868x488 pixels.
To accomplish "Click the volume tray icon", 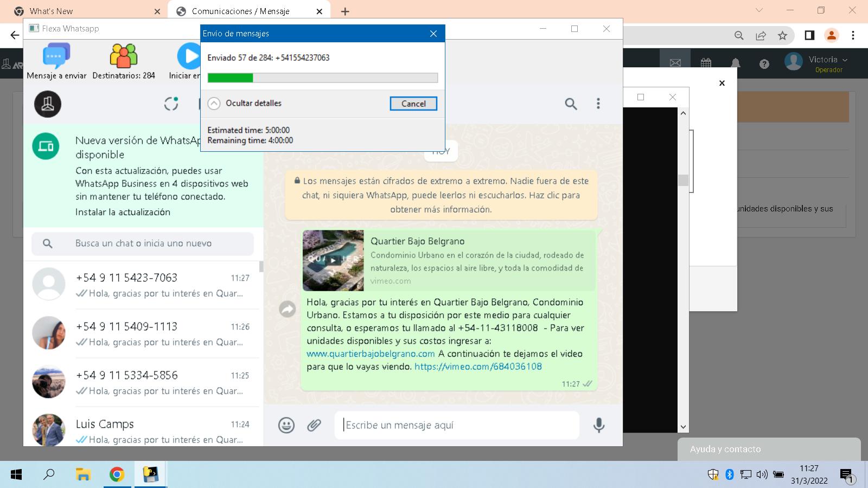I will point(762,475).
